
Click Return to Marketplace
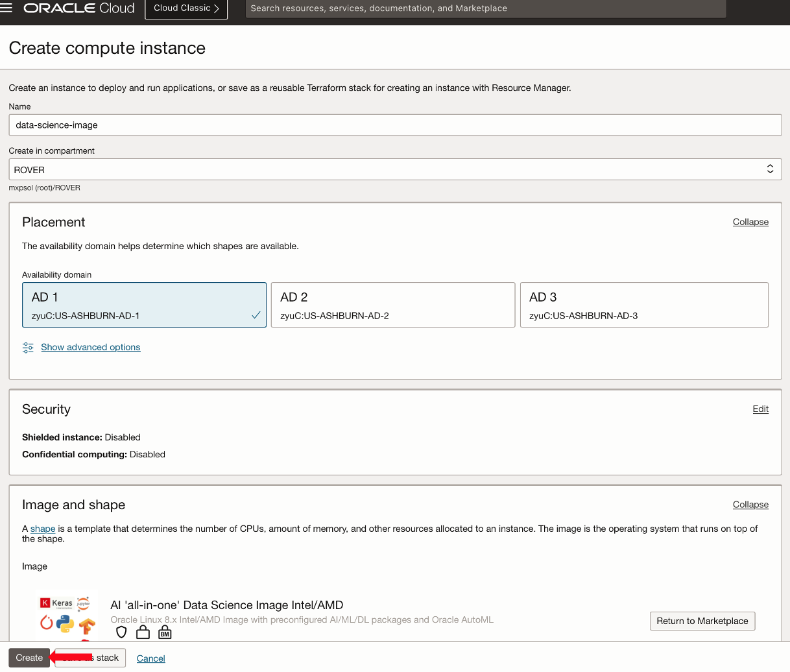[x=702, y=621]
